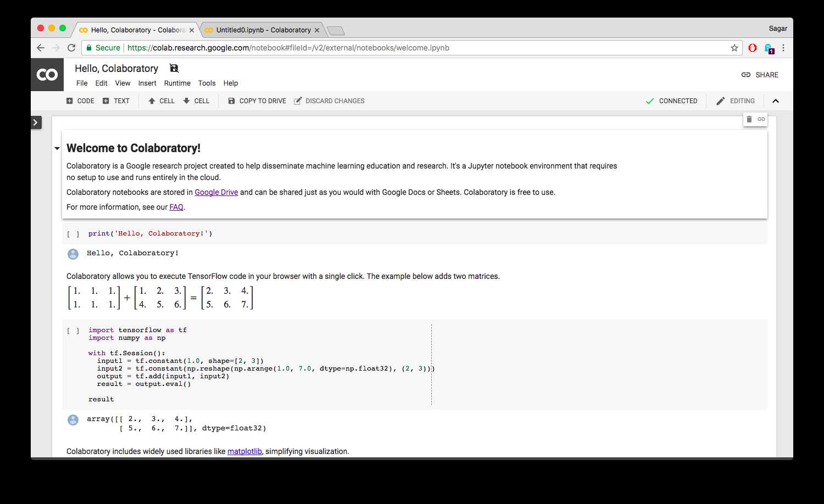Open the EDITING mode selector
The height and width of the screenshot is (504, 824).
tap(736, 101)
